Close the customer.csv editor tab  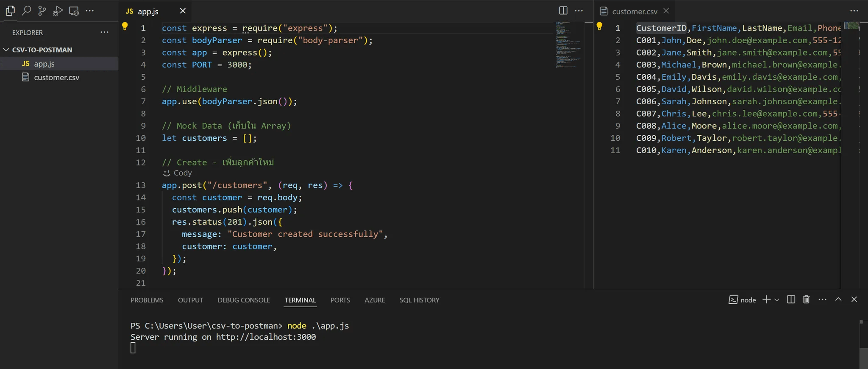tap(666, 11)
